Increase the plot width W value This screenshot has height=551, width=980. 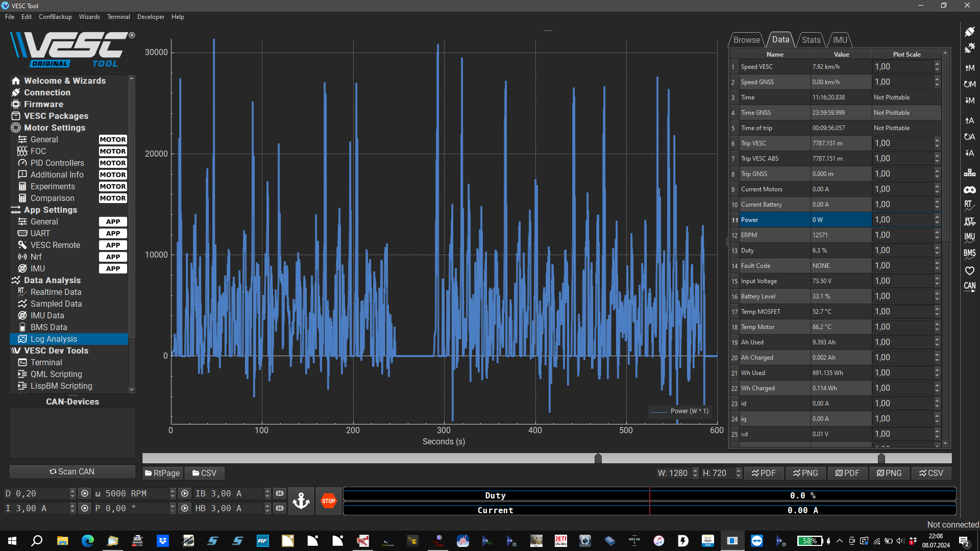pos(695,470)
